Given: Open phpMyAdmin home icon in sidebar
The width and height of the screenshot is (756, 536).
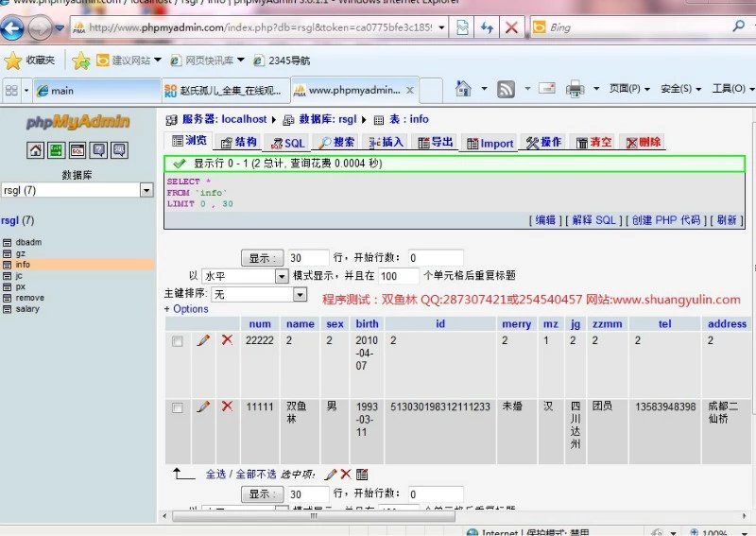Looking at the screenshot, I should point(35,150).
